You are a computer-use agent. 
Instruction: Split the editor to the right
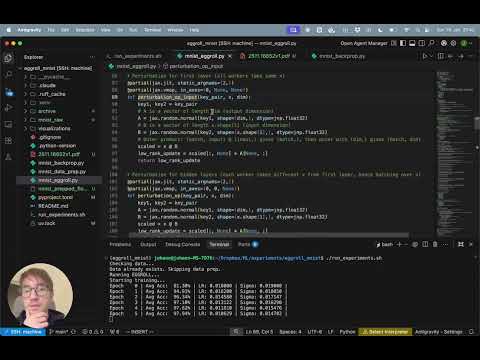tap(441, 56)
